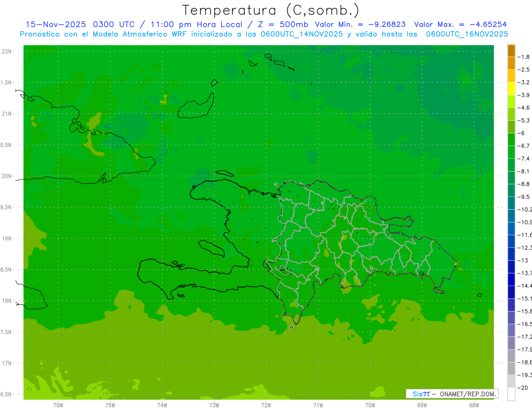
Task: Click the '70W' longitude label
Action: pos(370,405)
